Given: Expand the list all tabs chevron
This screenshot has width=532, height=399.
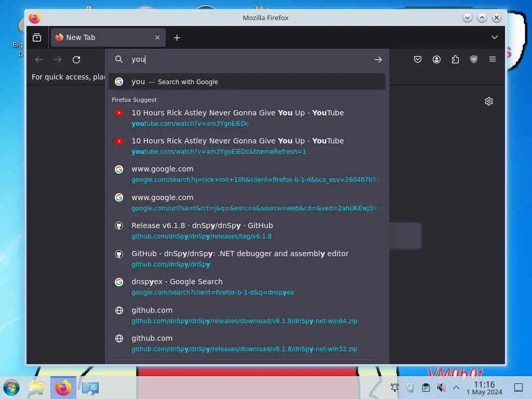Looking at the screenshot, I should (495, 37).
